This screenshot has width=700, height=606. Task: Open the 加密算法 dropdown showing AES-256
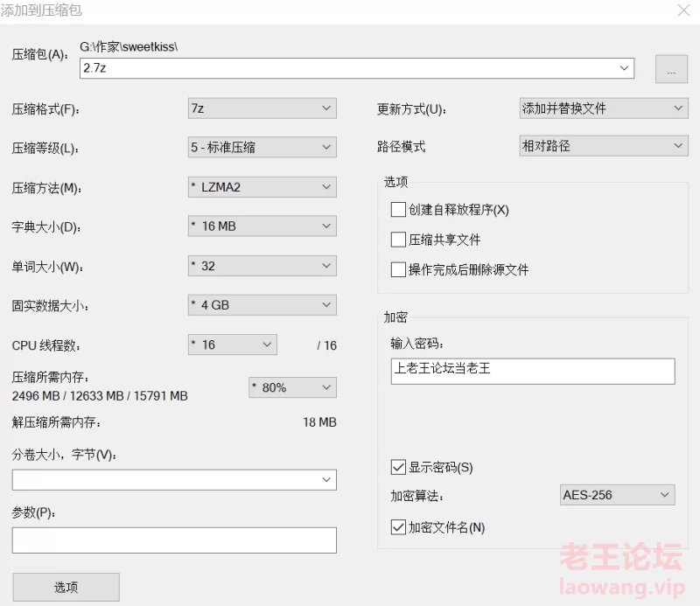[618, 495]
